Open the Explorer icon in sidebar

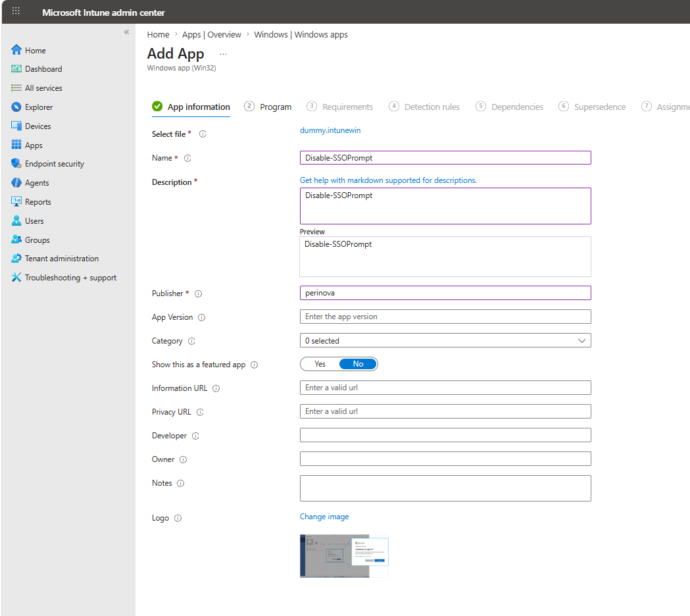pos(16,107)
